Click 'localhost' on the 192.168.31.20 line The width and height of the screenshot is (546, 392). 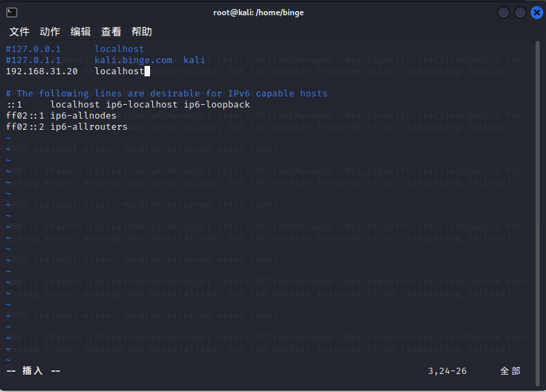tap(119, 71)
